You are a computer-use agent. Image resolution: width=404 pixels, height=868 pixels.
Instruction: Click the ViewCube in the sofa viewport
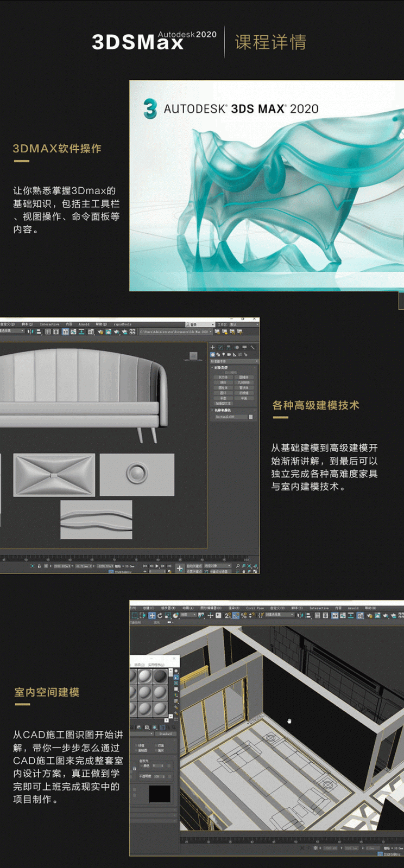(x=193, y=356)
